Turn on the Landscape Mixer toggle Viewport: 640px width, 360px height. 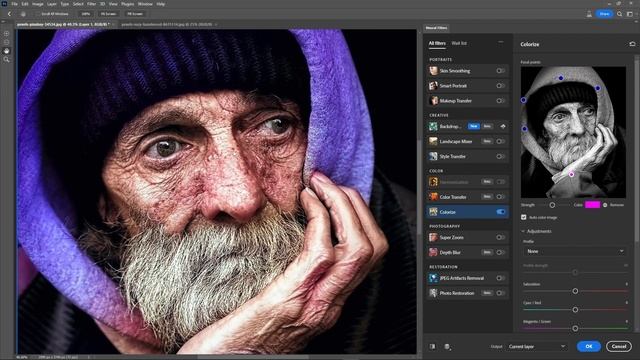point(500,141)
